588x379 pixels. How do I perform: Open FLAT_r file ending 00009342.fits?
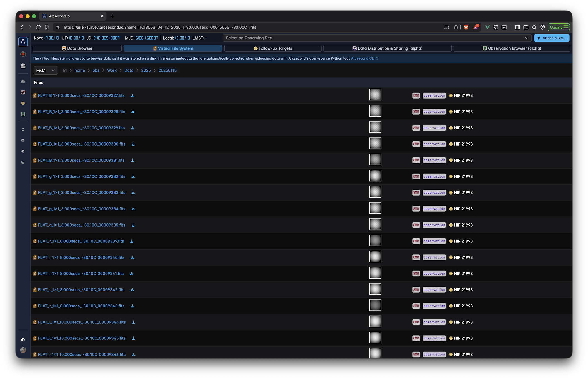point(81,290)
